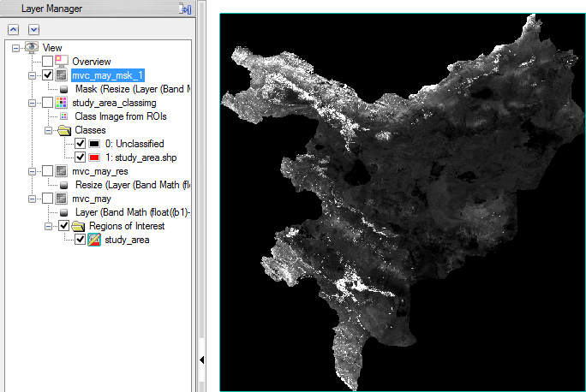
Task: Show the mvc_may_res layer via checkbox
Action: (47, 171)
